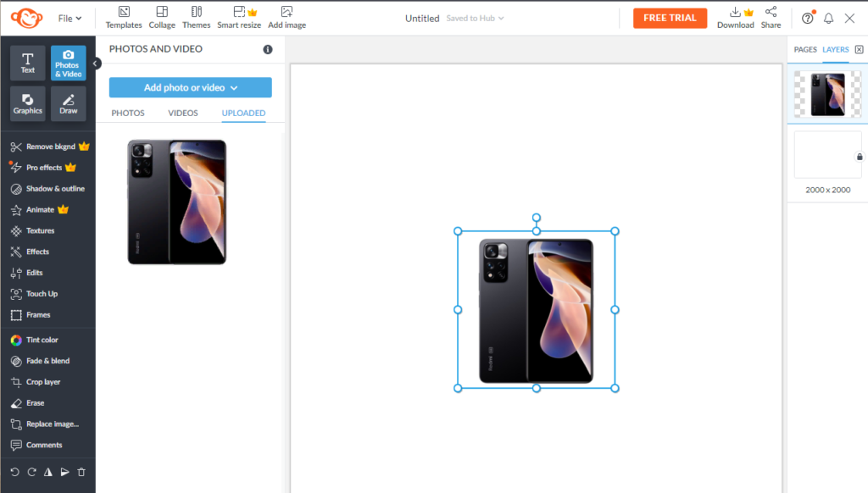Image resolution: width=868 pixels, height=493 pixels.
Task: Open the Collage tool
Action: (162, 17)
